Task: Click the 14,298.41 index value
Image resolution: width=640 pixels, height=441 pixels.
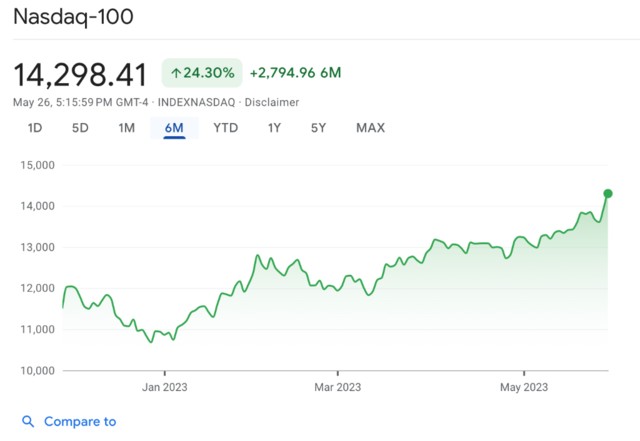Action: [80, 74]
